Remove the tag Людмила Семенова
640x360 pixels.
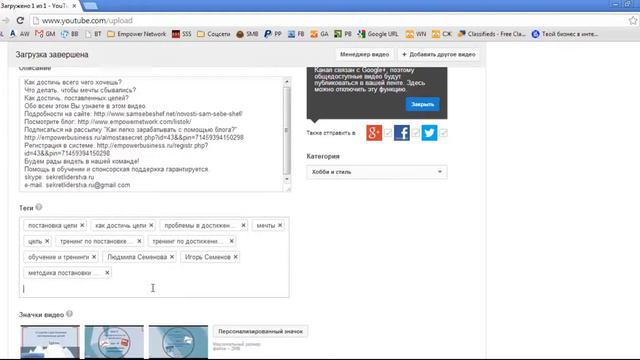pyautogui.click(x=172, y=257)
